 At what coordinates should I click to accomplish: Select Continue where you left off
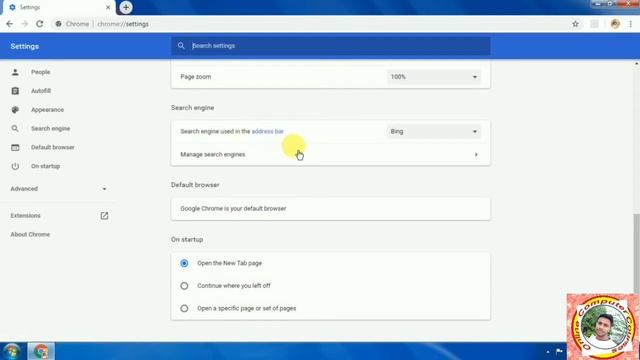184,286
